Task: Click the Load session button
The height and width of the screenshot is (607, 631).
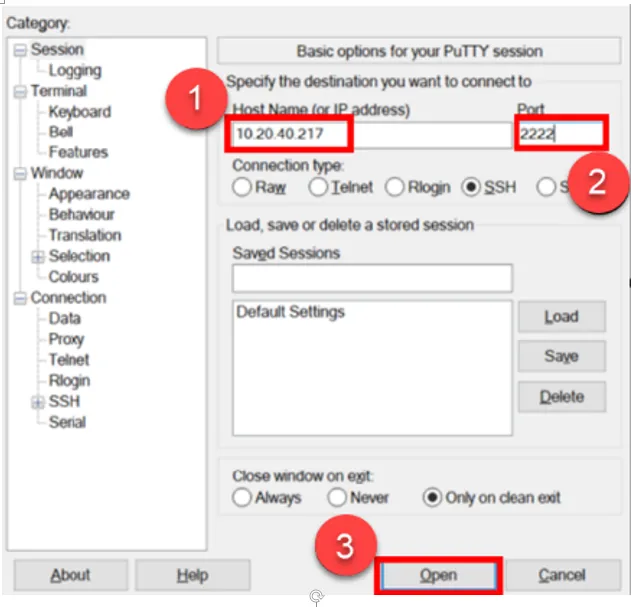Action: click(x=561, y=317)
